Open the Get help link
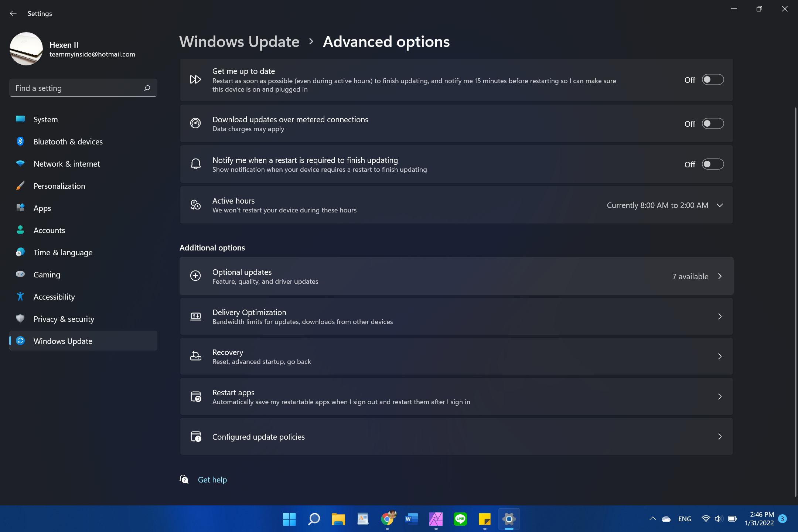Image resolution: width=798 pixels, height=532 pixels. (x=212, y=480)
